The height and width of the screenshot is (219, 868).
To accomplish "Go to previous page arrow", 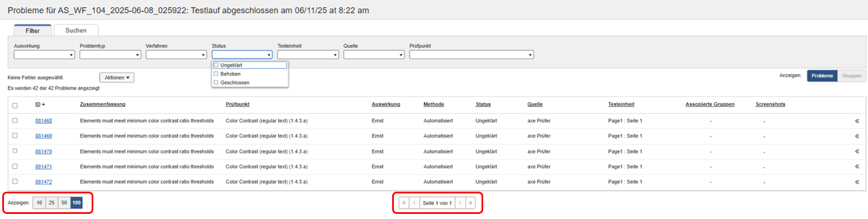I will [414, 203].
